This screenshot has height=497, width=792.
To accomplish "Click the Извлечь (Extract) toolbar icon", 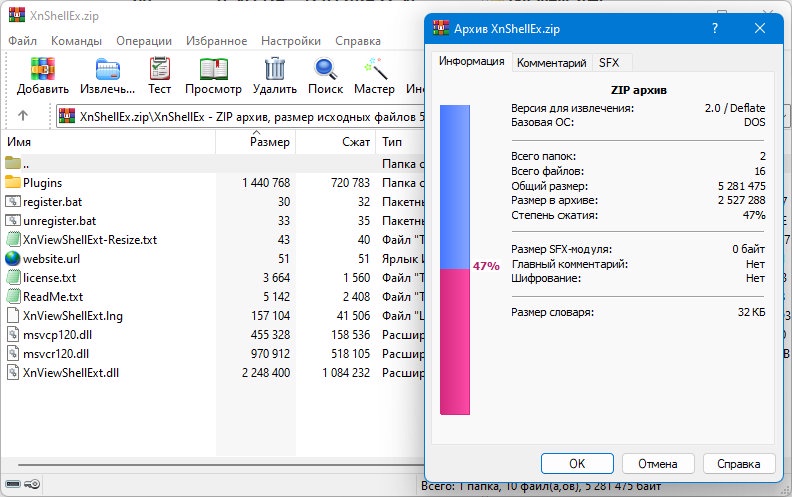I will tap(108, 69).
